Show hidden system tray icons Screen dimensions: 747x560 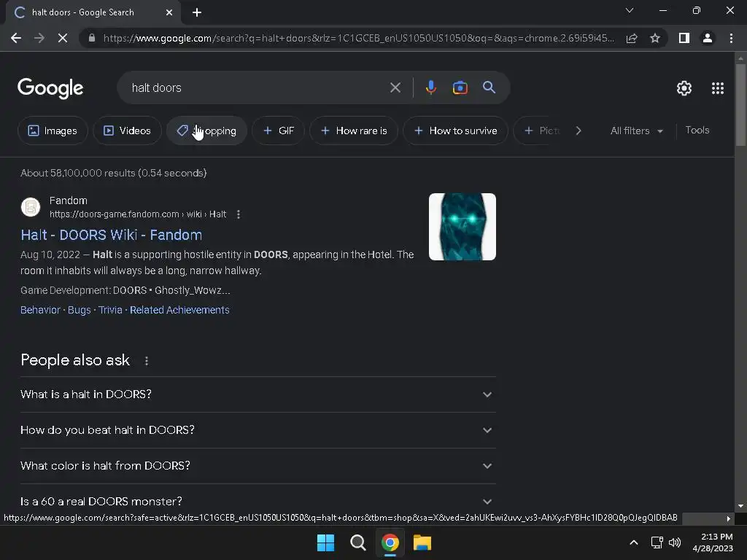(x=634, y=542)
